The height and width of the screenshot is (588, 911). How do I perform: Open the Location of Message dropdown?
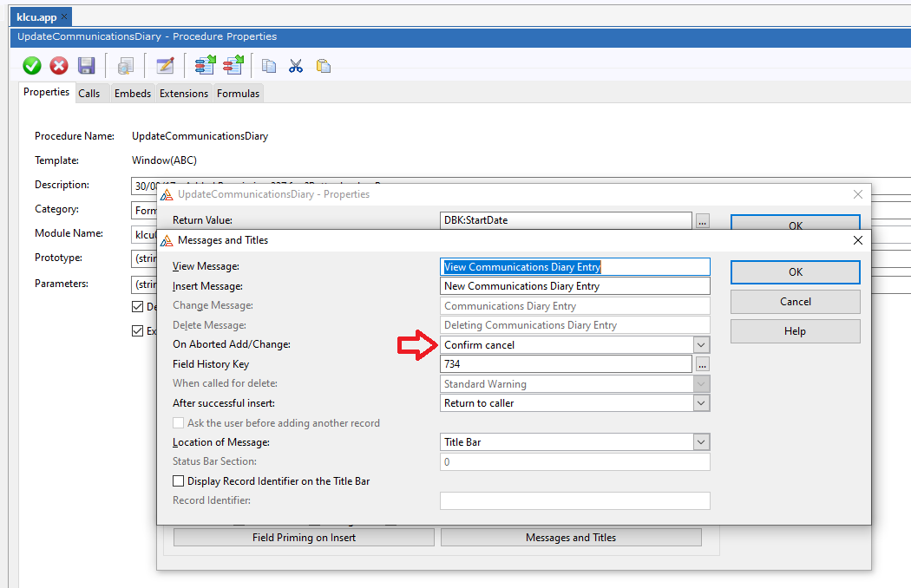click(x=701, y=442)
